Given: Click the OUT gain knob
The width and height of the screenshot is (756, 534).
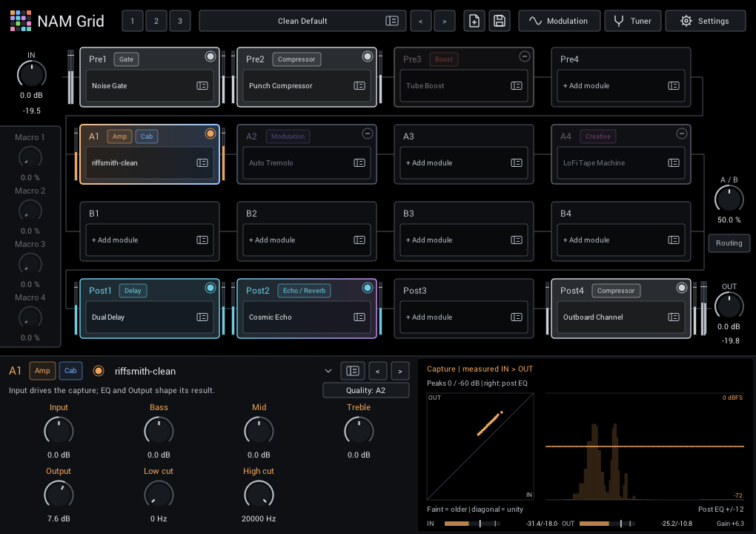Looking at the screenshot, I should (x=729, y=306).
